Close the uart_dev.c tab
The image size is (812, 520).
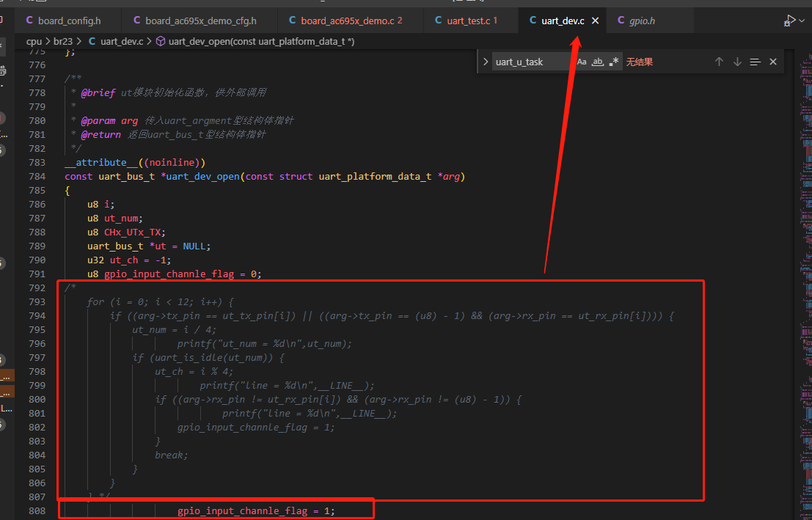tap(595, 21)
